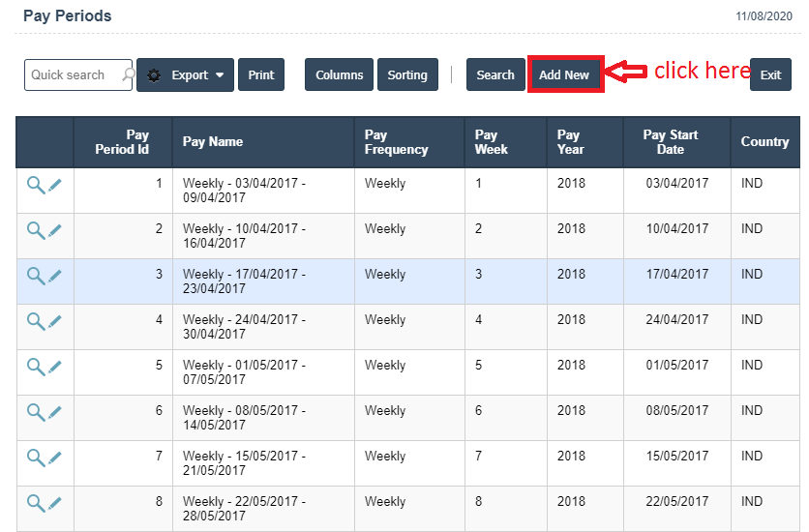The height and width of the screenshot is (532, 809).
Task: Edit pay period 8 with pencil icon
Action: coord(55,503)
